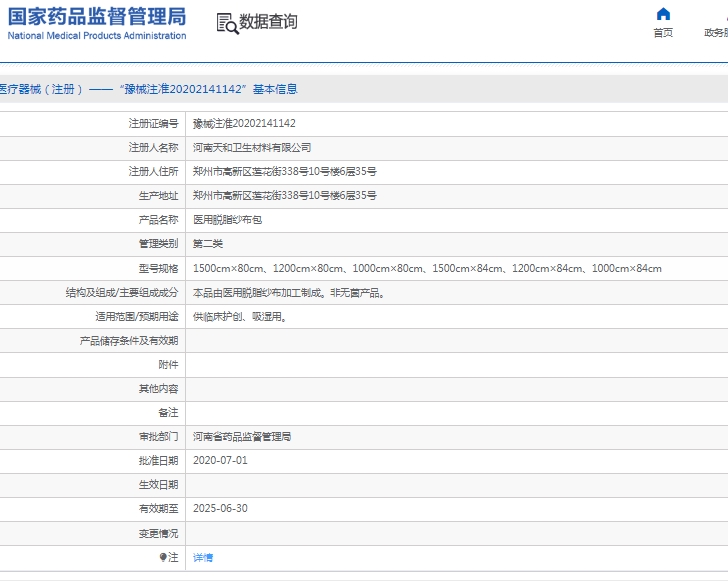Screen dimensions: 728x581
Task: Click the 其他内容 label
Action: (158, 389)
